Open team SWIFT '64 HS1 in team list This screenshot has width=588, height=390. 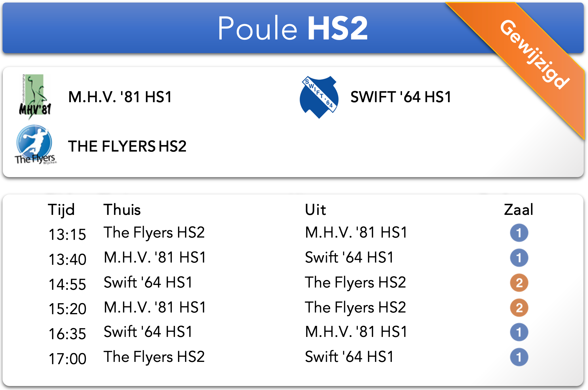401,97
